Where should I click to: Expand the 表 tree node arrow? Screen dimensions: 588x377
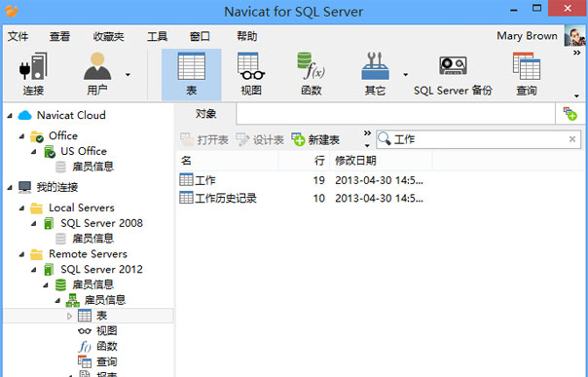pos(69,316)
